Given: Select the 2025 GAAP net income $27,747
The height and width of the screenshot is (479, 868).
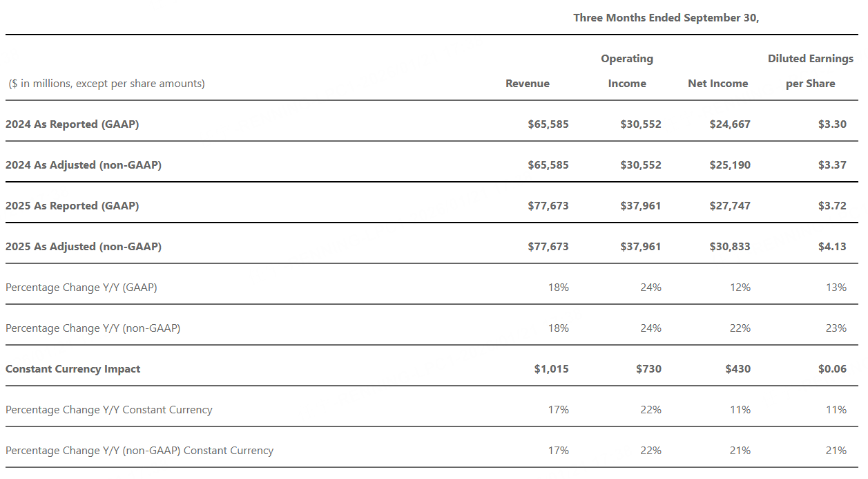Looking at the screenshot, I should coord(730,206).
